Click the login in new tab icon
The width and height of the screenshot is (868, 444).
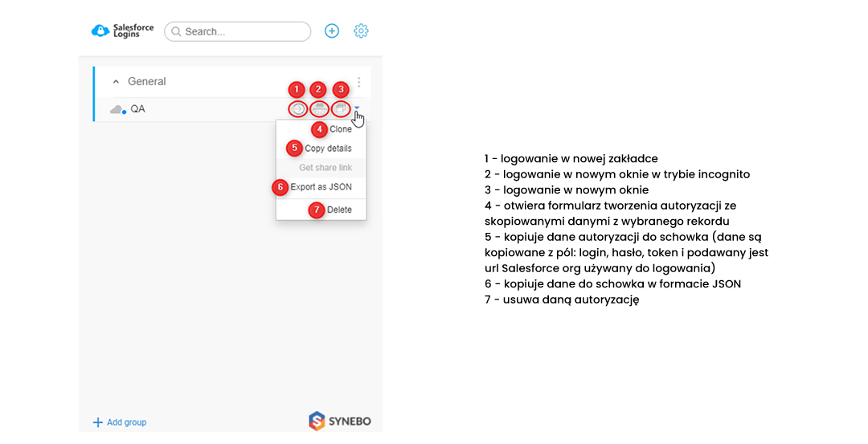298,109
